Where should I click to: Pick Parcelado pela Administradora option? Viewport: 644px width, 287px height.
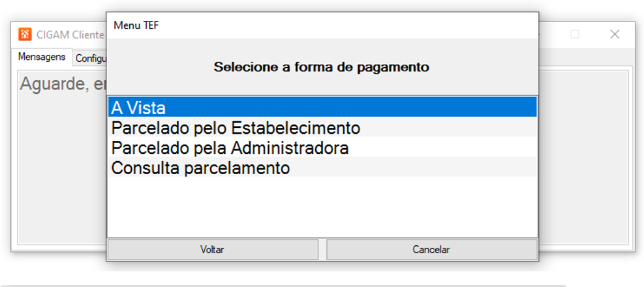pos(322,147)
